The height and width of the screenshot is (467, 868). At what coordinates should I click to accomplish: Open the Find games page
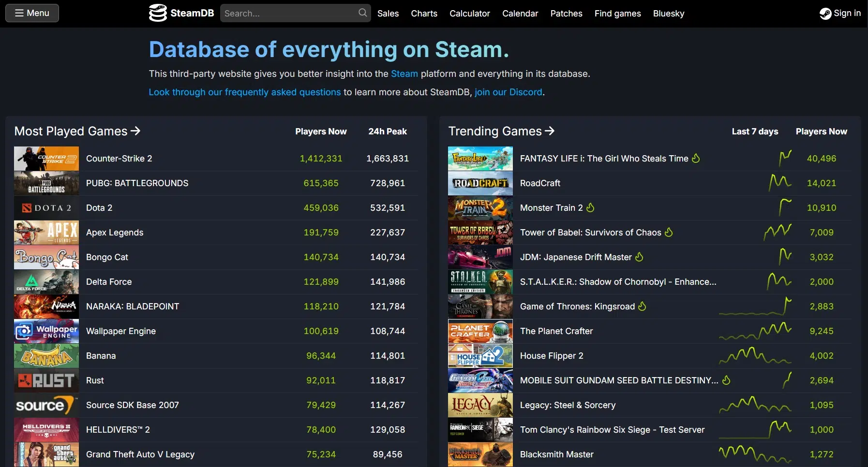pyautogui.click(x=618, y=14)
